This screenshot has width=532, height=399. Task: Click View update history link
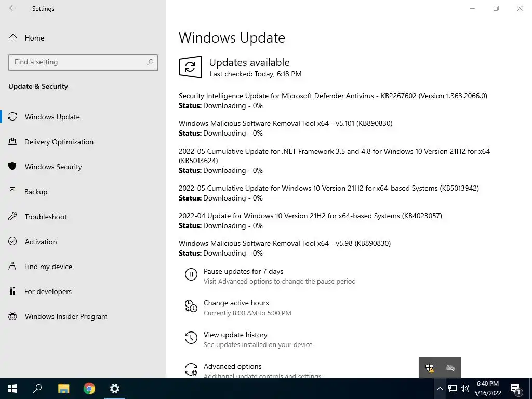pyautogui.click(x=235, y=335)
